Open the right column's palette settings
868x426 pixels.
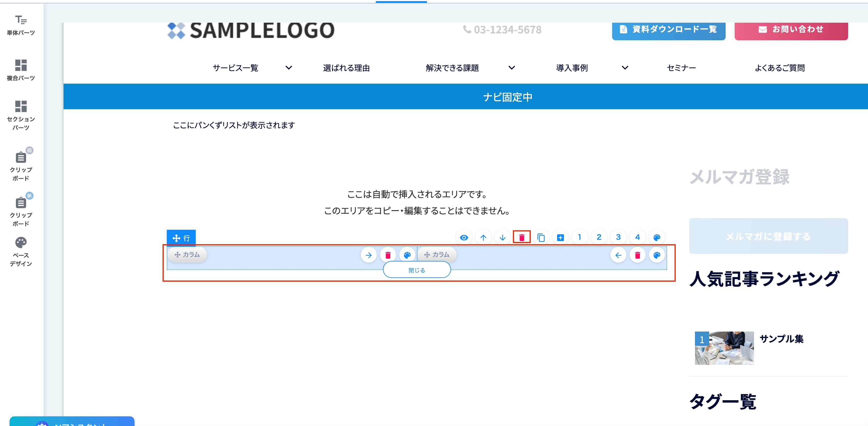click(657, 255)
